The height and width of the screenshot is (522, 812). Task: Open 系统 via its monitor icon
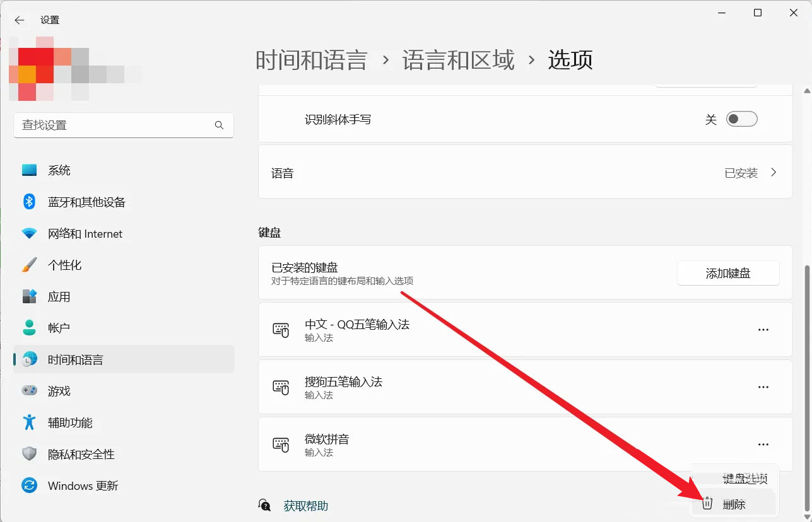pyautogui.click(x=30, y=170)
